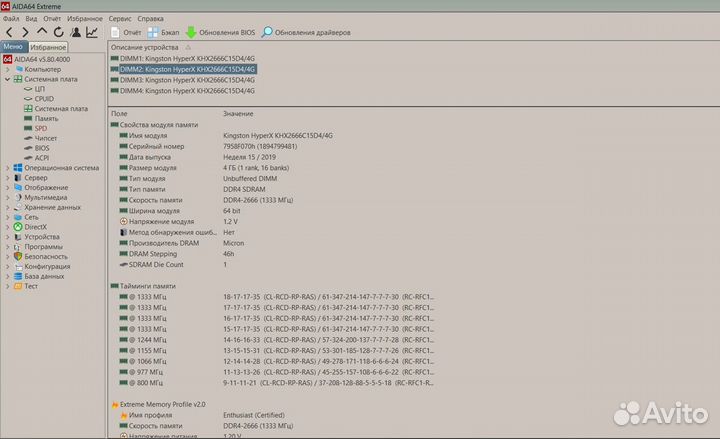Refresh the current page with the reload icon

pyautogui.click(x=58, y=32)
